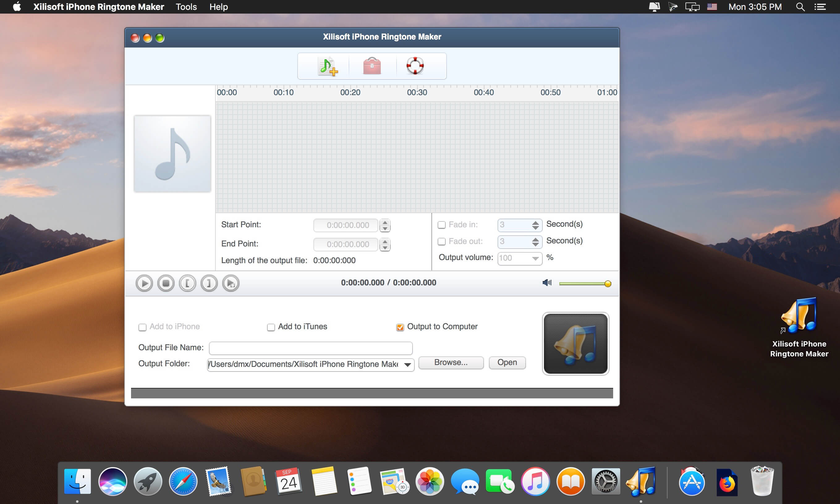The image size is (840, 504).
Task: Click the displays icon in menu bar
Action: click(692, 7)
